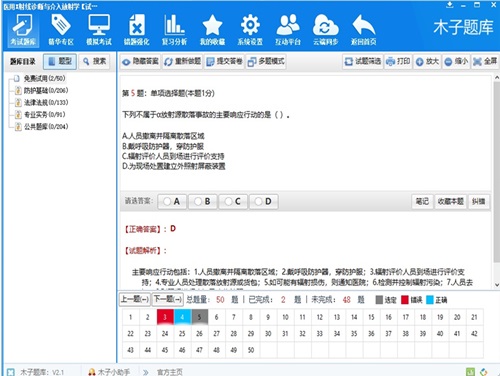Select answer option A radio button
The height and width of the screenshot is (376, 500).
pyautogui.click(x=172, y=201)
